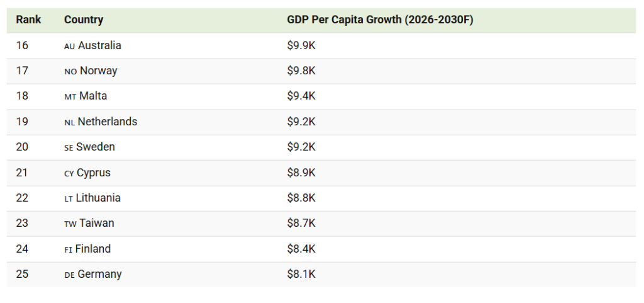
Task: Click the MT flag code beside Malta
Action: [70, 97]
